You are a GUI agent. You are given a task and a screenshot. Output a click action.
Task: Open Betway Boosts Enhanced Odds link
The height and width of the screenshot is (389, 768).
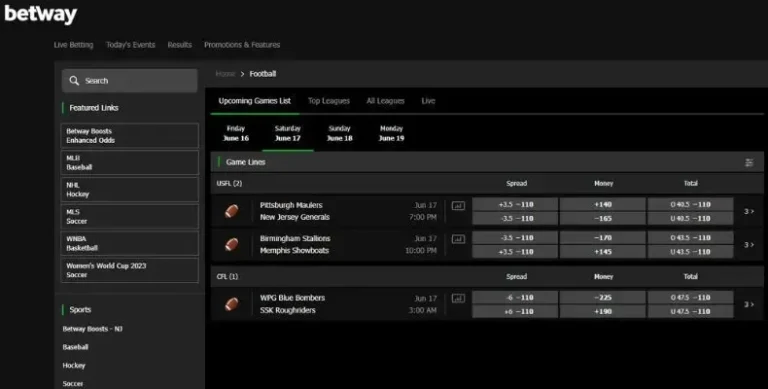[130, 135]
